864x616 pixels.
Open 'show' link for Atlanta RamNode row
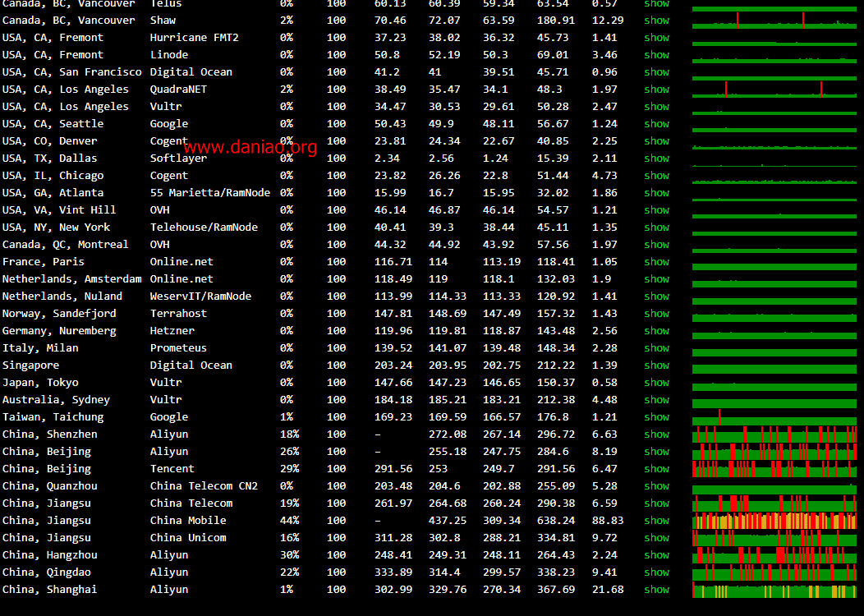[657, 193]
